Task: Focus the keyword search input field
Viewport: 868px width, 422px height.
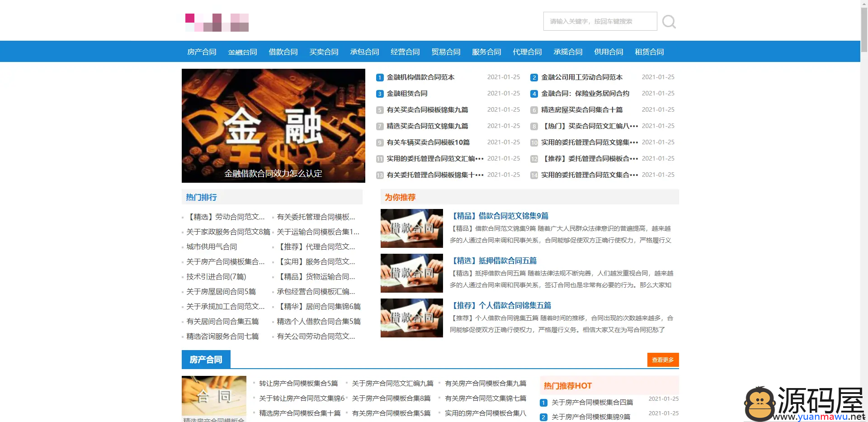Action: point(600,21)
